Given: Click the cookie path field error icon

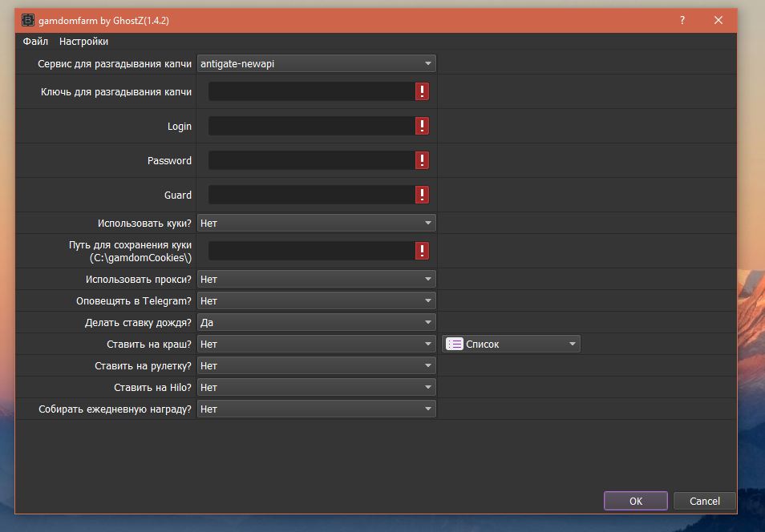Looking at the screenshot, I should pyautogui.click(x=422, y=251).
